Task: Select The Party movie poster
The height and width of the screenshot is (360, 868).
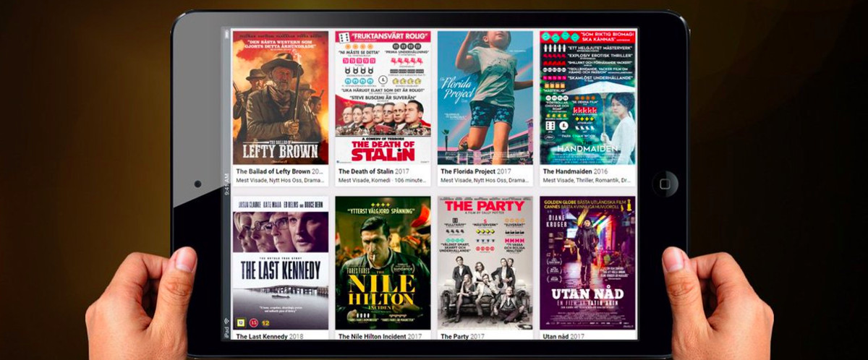Action: [x=485, y=262]
